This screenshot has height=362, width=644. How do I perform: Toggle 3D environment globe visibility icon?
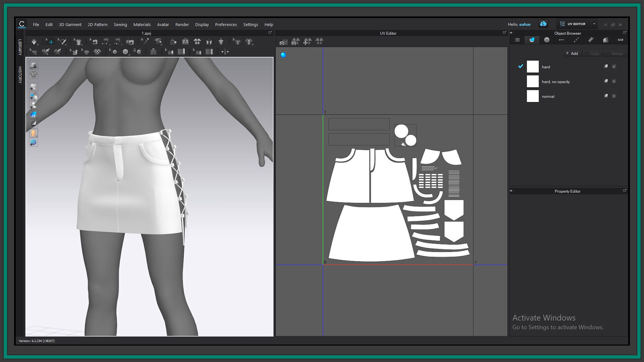point(33,142)
